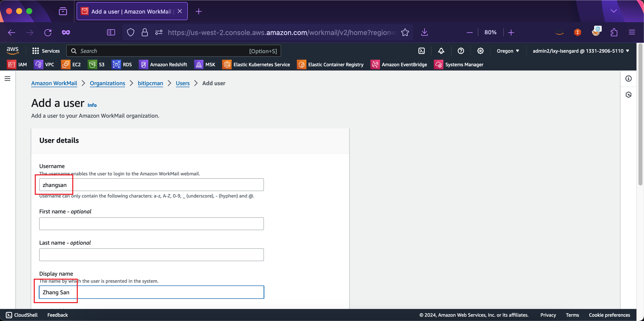Open the list all tabs chevron

[614, 11]
